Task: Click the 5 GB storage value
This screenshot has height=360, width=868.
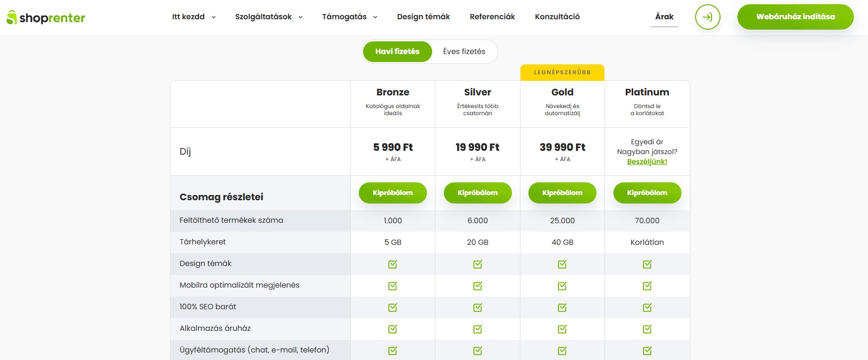Action: 393,242
